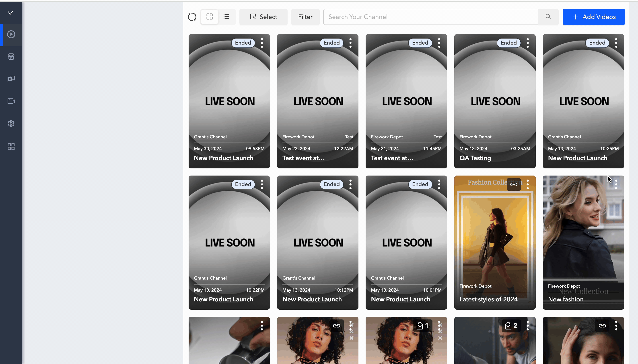Open more options on shopping bag 2 video
The width and height of the screenshot is (638, 364).
coord(528,326)
